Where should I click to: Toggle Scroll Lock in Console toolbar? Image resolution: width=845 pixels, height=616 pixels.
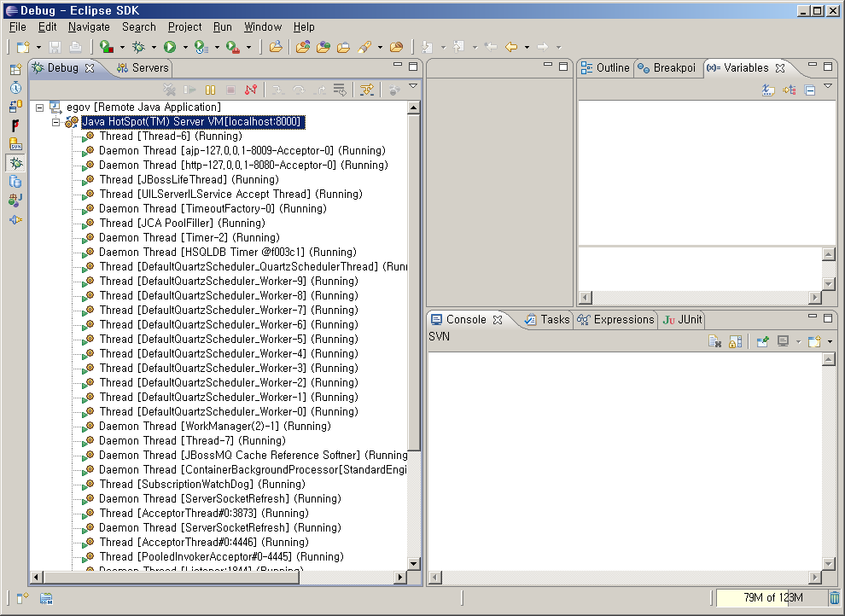tap(735, 341)
